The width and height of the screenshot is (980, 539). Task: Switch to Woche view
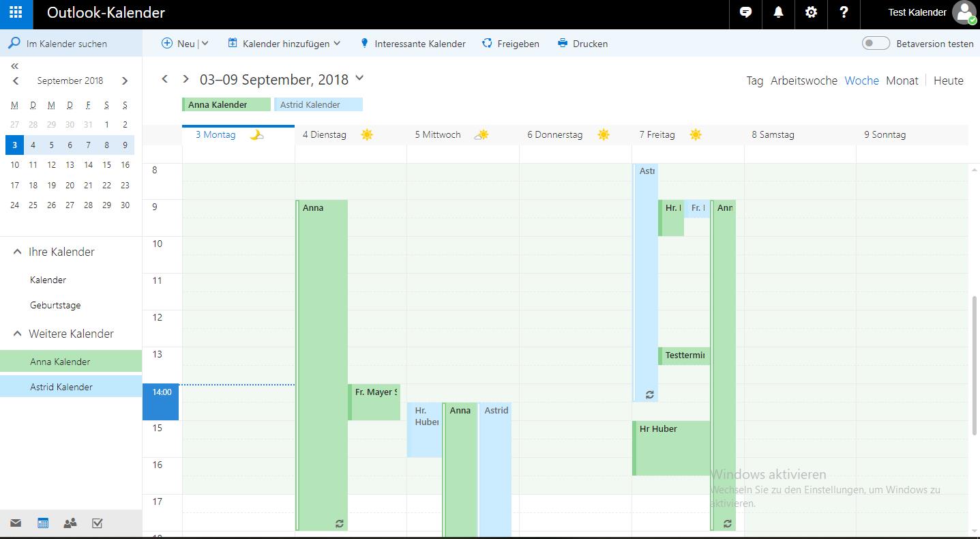coord(861,81)
